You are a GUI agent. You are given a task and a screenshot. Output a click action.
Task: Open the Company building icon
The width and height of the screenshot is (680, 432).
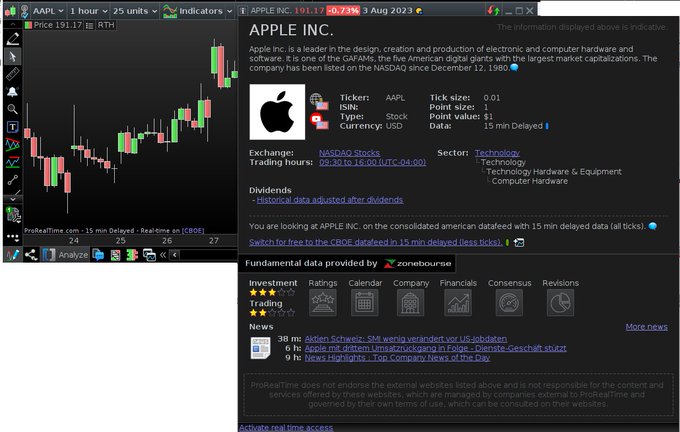point(410,302)
